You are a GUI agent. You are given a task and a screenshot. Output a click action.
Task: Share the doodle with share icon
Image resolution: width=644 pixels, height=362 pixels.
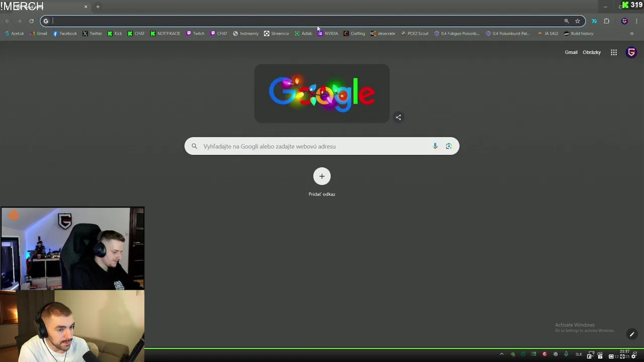pos(398,117)
